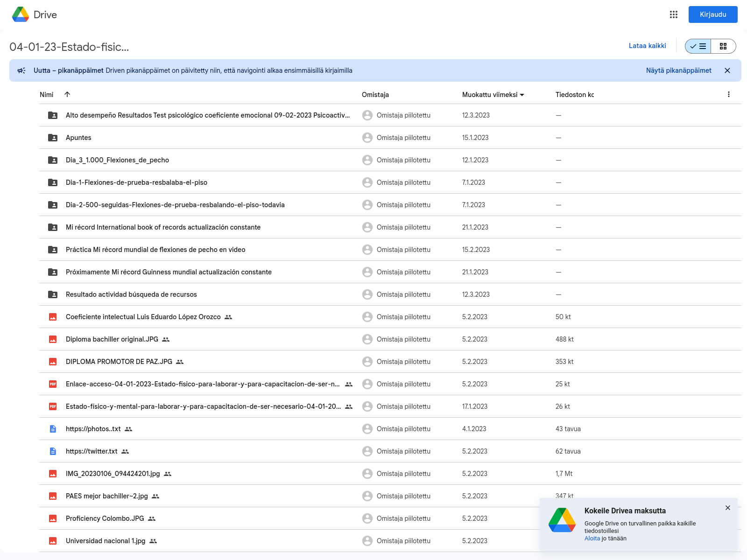747x560 pixels.
Task: Switch to grid view layout
Action: click(723, 46)
